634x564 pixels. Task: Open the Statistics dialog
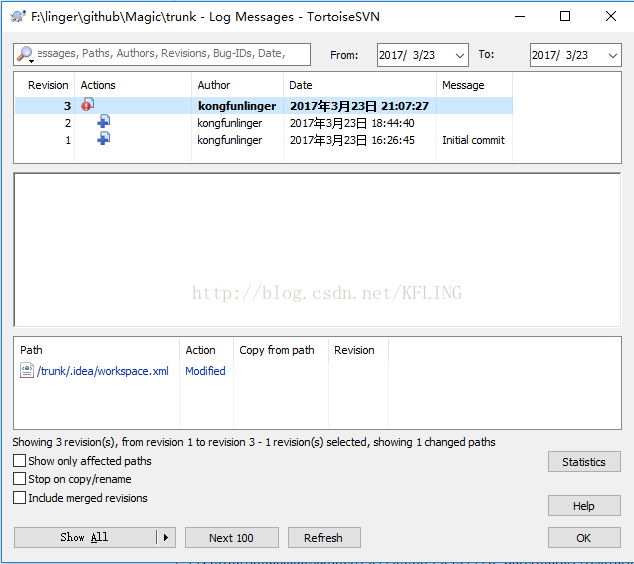[584, 462]
